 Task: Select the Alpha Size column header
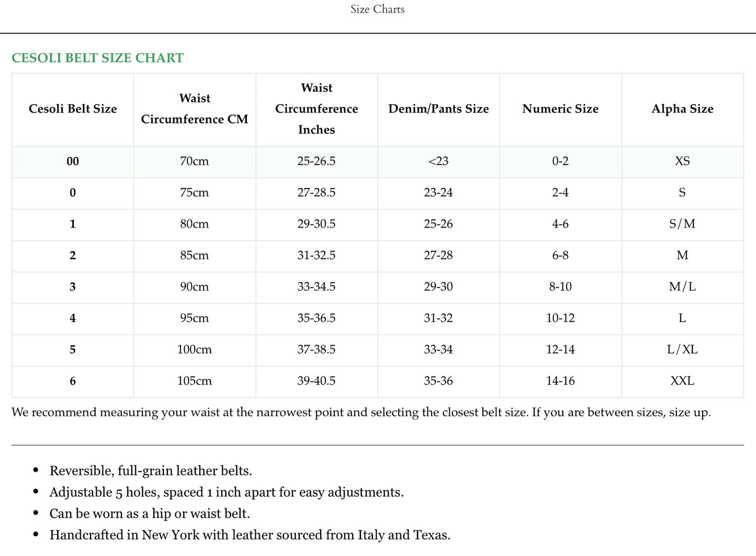coord(682,109)
